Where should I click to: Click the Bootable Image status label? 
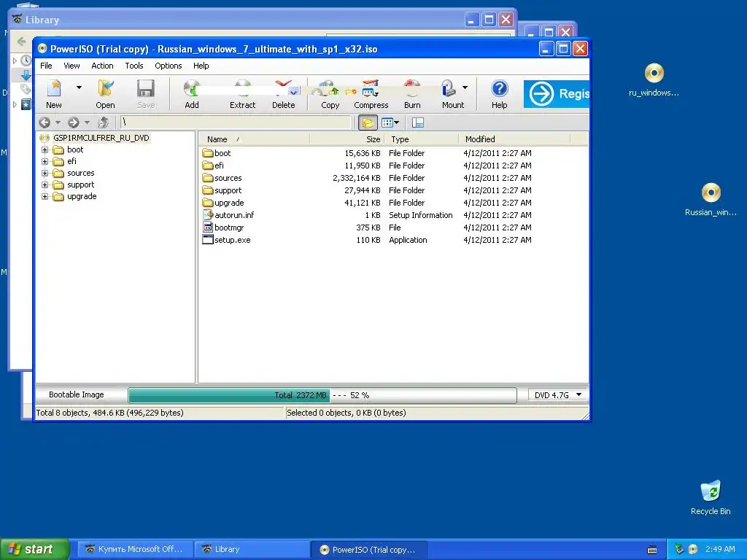[x=76, y=394]
